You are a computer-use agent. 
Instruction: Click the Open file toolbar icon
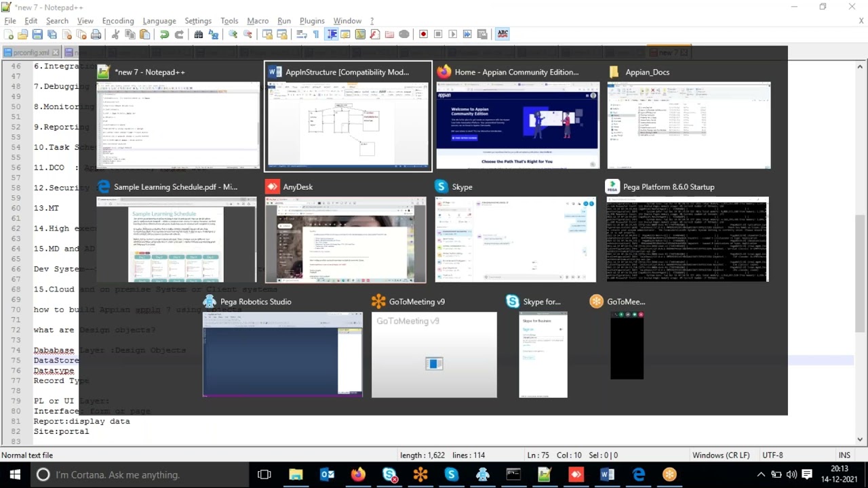point(23,35)
